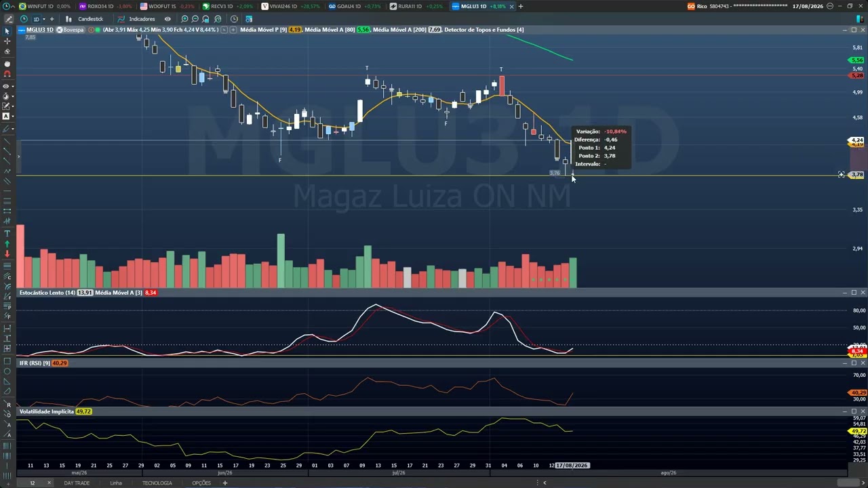This screenshot has width=868, height=488.
Task: Click the MGLU3 1D symbol label
Action: (39, 30)
